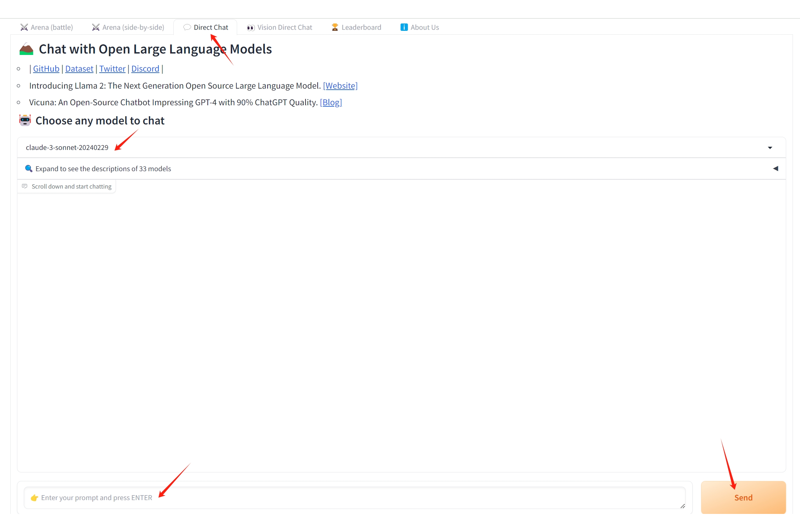
Task: Click the blue info icon beside About Us
Action: pos(404,27)
